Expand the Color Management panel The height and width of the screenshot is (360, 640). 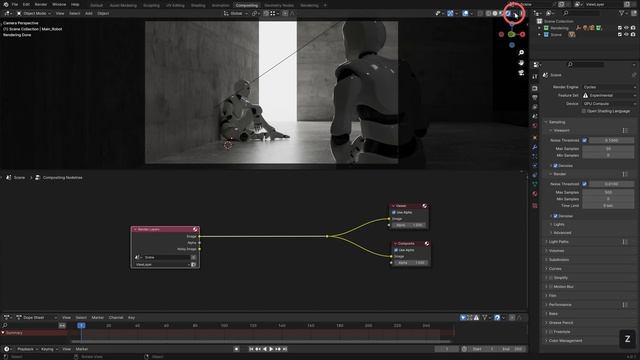click(565, 340)
